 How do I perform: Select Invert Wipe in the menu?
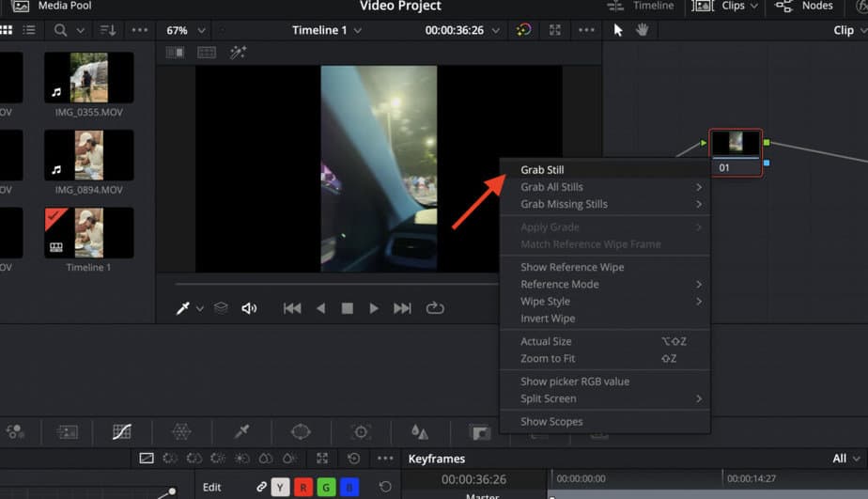point(605,319)
